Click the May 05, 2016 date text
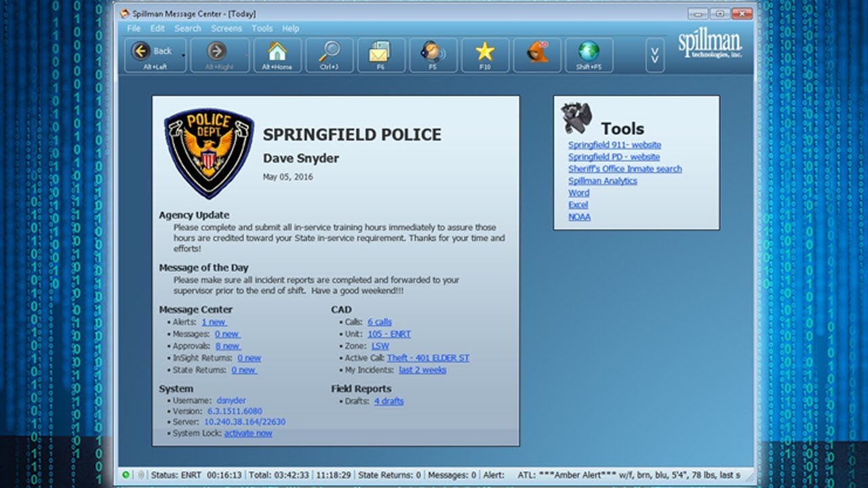This screenshot has width=868, height=488. [x=288, y=177]
